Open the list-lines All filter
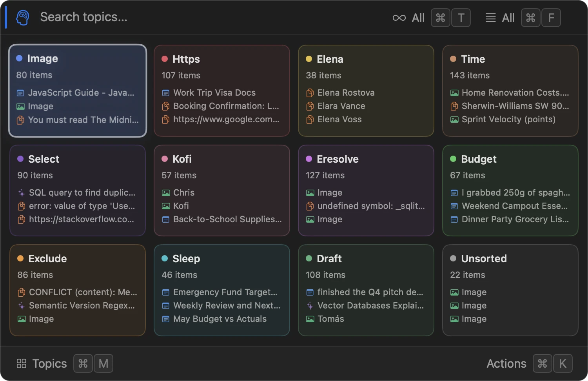 point(500,18)
